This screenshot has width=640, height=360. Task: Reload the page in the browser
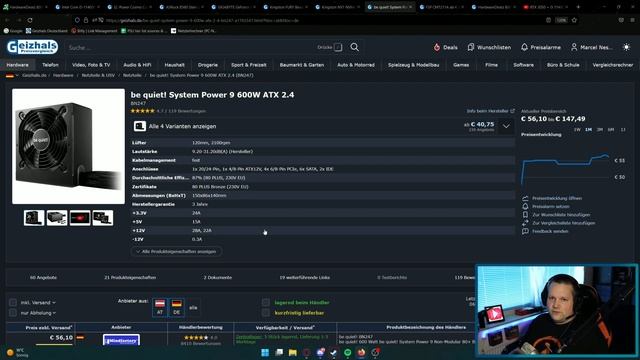tap(30, 20)
